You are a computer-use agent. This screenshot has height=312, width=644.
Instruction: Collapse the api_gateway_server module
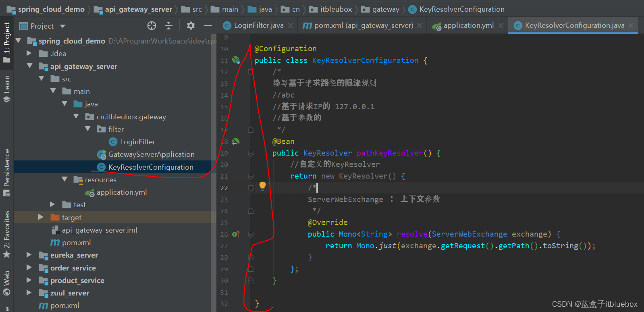[x=29, y=66]
